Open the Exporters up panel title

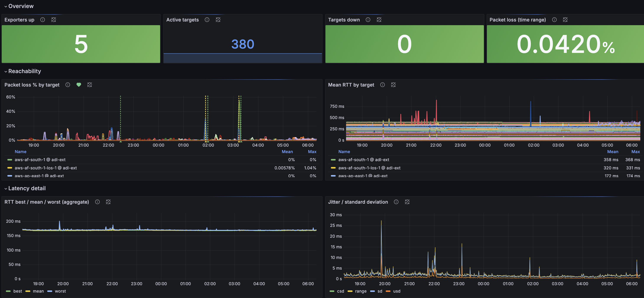[19, 20]
